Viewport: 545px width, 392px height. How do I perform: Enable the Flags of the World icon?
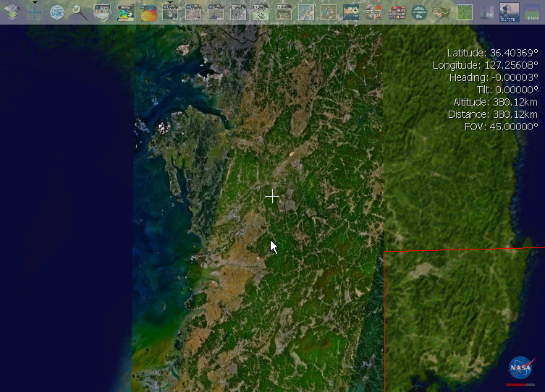tap(397, 12)
